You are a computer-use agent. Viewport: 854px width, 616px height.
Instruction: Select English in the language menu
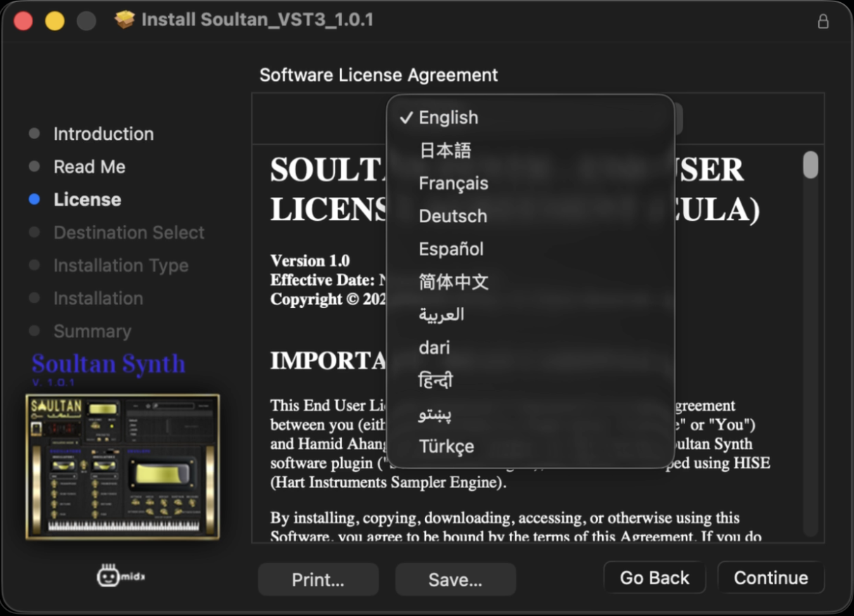click(x=530, y=117)
